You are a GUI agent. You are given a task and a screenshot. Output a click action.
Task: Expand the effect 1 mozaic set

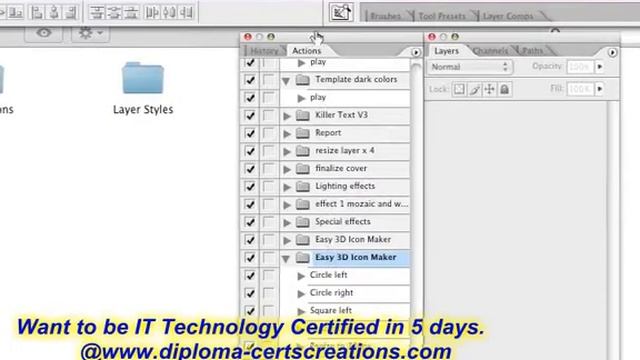point(287,205)
